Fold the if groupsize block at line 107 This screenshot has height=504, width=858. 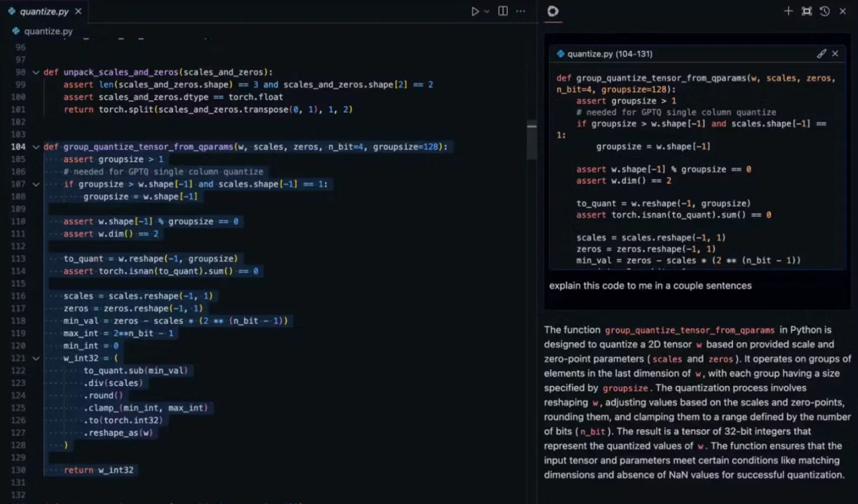pyautogui.click(x=36, y=185)
